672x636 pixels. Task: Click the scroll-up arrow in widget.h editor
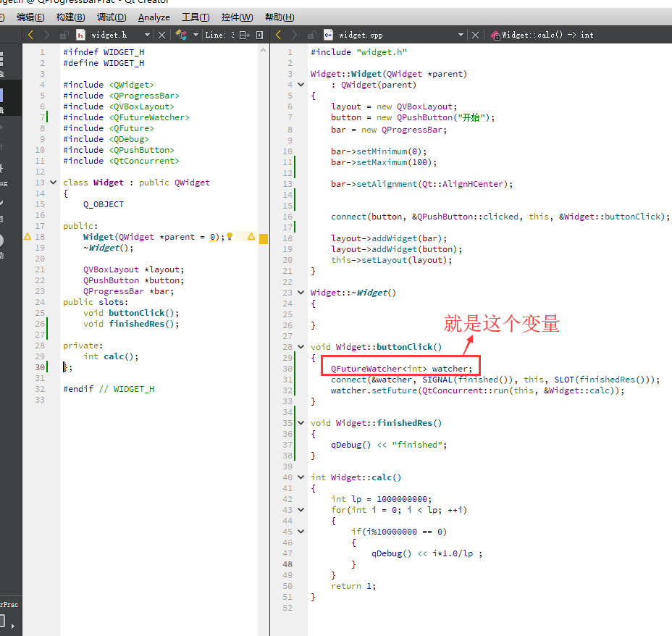click(x=263, y=51)
